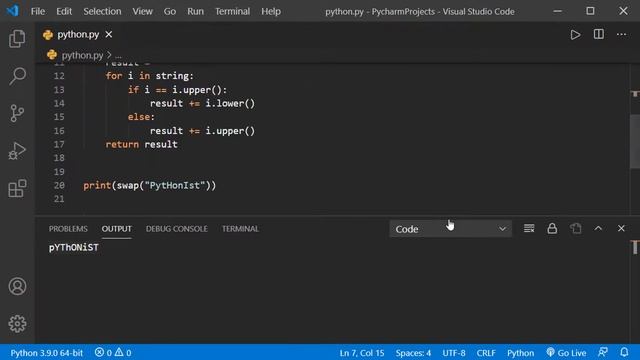
Task: Toggle output scroll lock
Action: (552, 228)
